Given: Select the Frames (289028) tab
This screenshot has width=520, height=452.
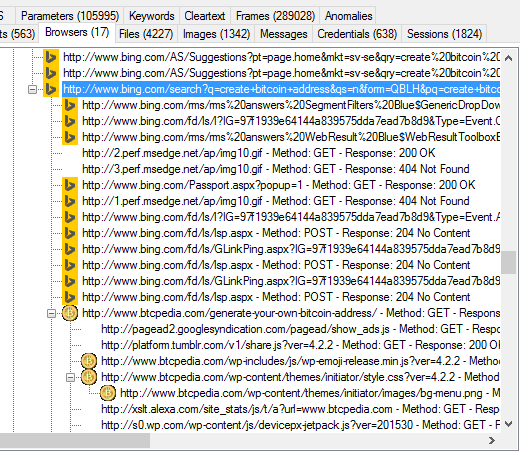Looking at the screenshot, I should [275, 16].
